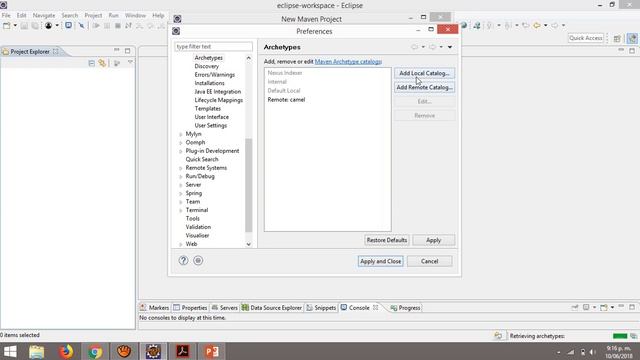Select Quick Search preference page
This screenshot has width=640, height=360.
[x=202, y=160]
